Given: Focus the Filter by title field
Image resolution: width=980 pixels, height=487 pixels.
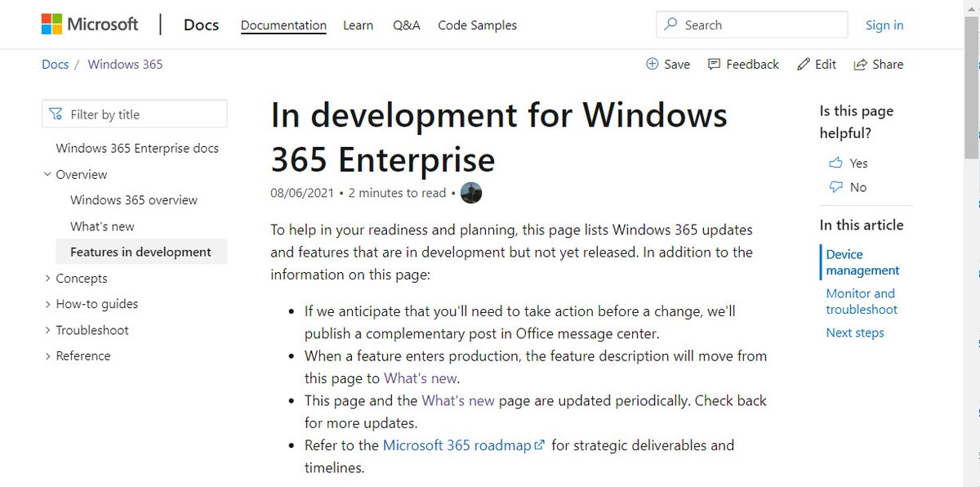Looking at the screenshot, I should click(135, 114).
